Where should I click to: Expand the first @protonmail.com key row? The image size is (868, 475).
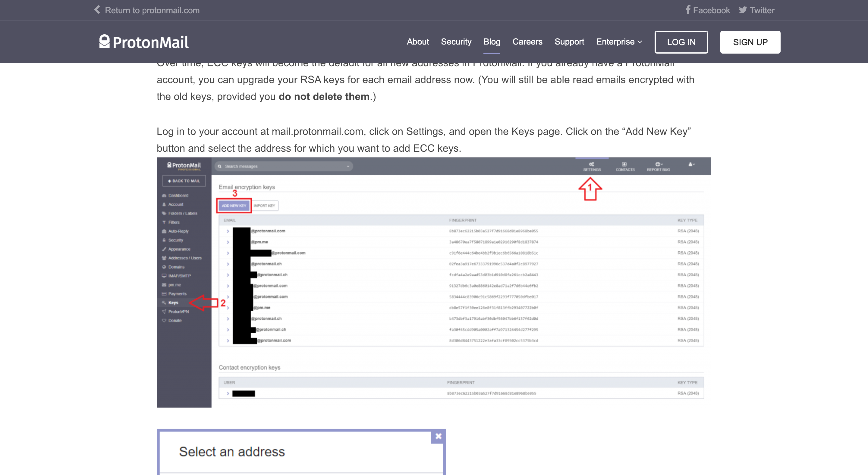228,231
